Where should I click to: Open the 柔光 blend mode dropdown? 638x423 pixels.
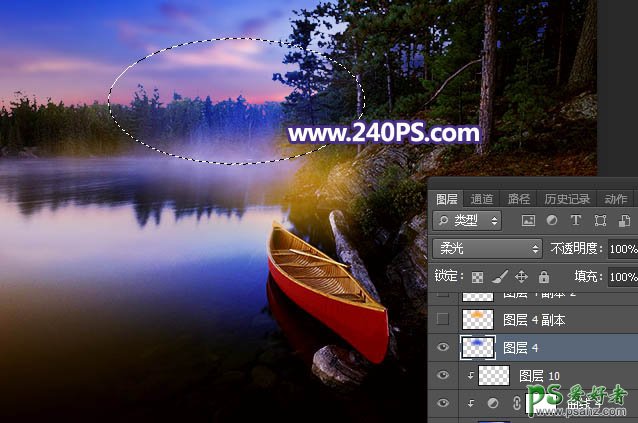[487, 248]
